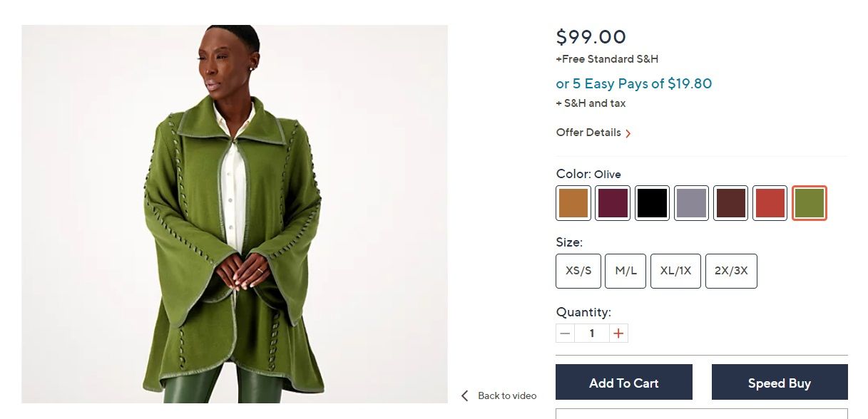Open the 5 Easy Pays link
Screen dimensions: 868x419
(x=633, y=83)
